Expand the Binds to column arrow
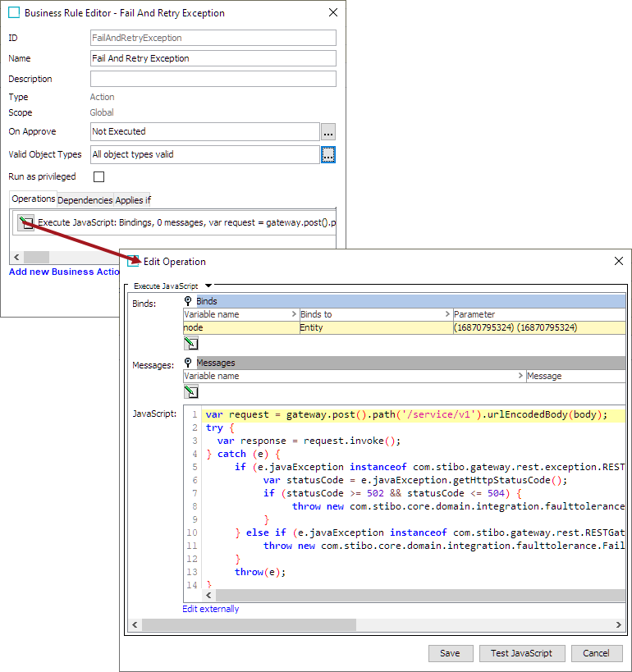Screen dimensions: 632x672 (447, 314)
